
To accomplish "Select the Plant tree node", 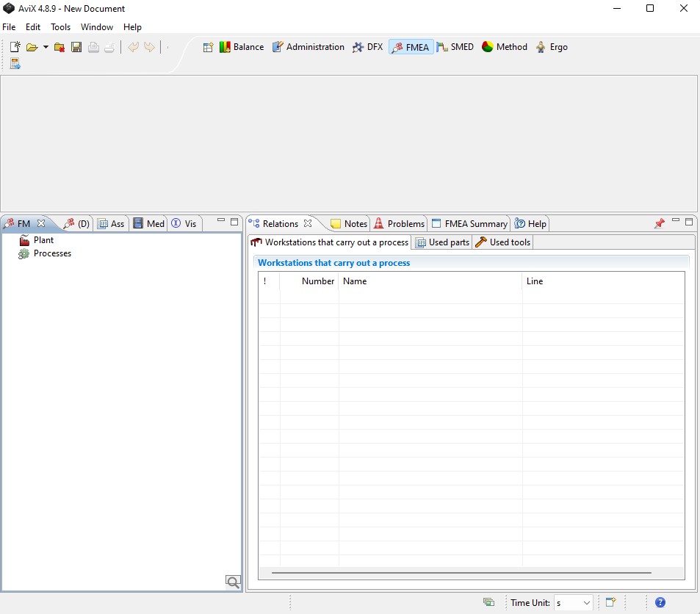I will click(x=43, y=240).
